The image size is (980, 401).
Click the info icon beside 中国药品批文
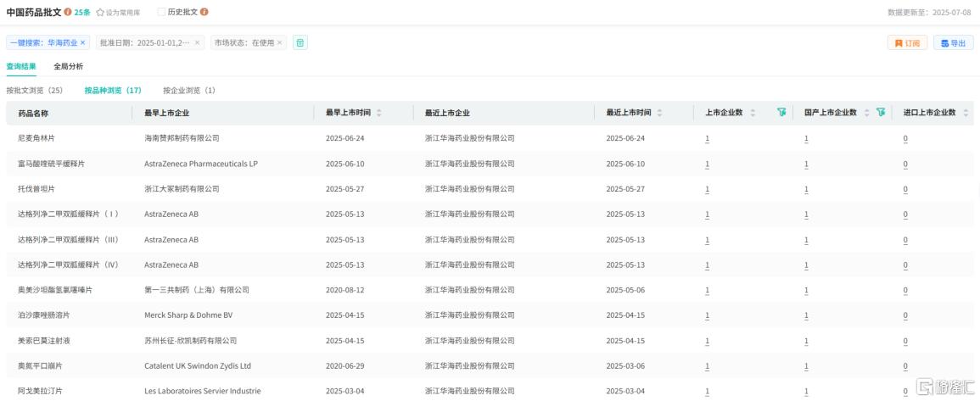(x=68, y=12)
